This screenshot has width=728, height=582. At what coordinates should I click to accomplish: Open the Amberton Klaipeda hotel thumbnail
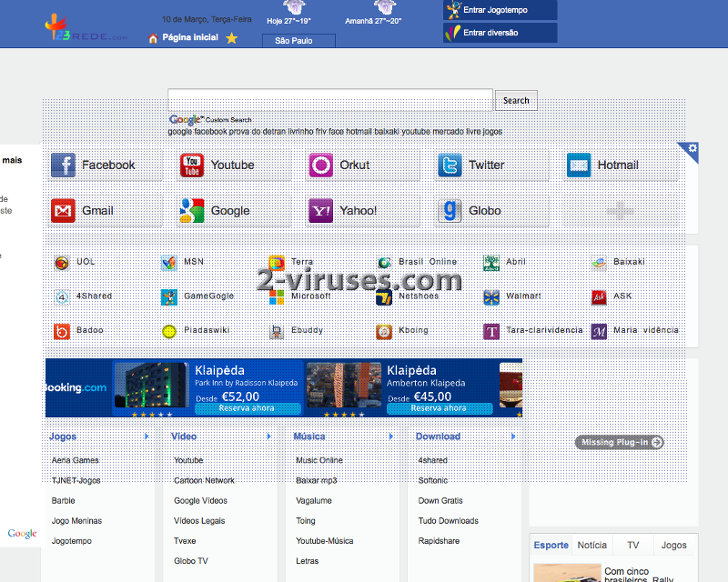tap(344, 386)
